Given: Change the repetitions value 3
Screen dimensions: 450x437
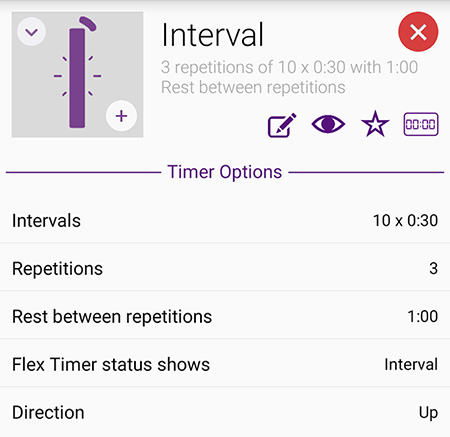Looking at the screenshot, I should 433,268.
